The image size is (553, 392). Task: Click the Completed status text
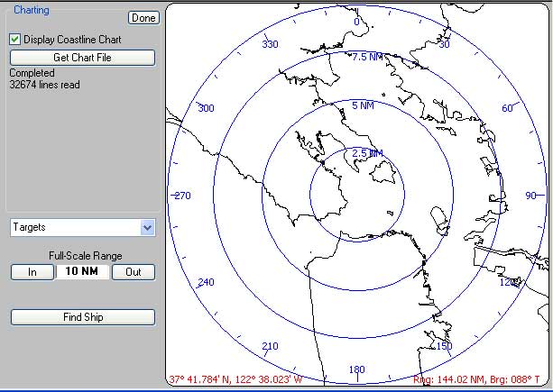coord(32,73)
